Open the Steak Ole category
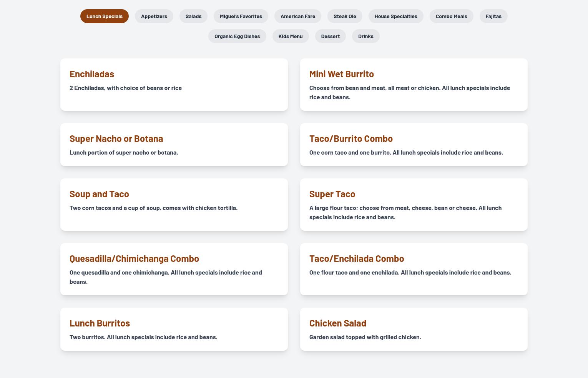588x378 pixels. click(x=344, y=16)
